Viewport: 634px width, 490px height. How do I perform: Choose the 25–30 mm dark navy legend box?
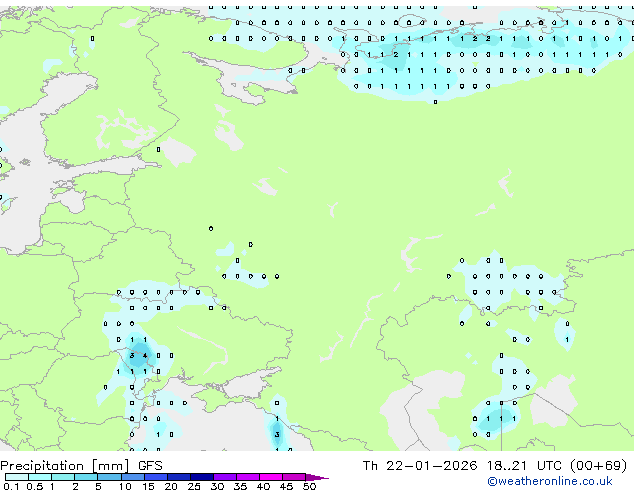click(x=202, y=477)
